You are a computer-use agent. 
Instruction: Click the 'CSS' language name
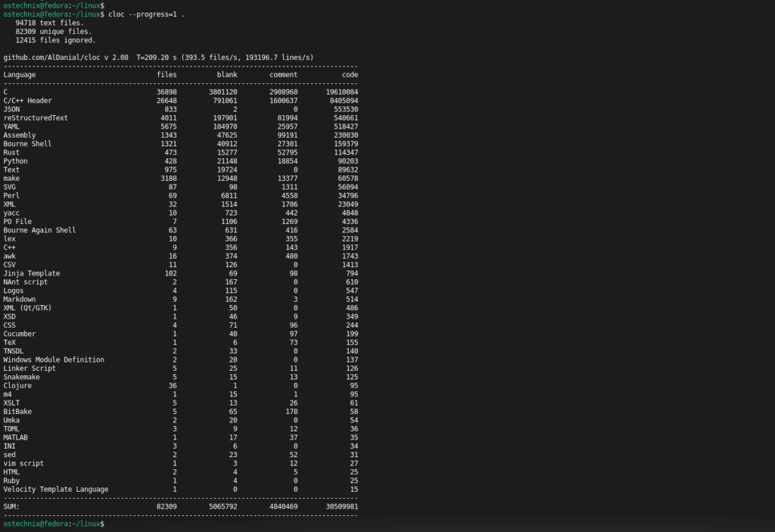(9, 325)
